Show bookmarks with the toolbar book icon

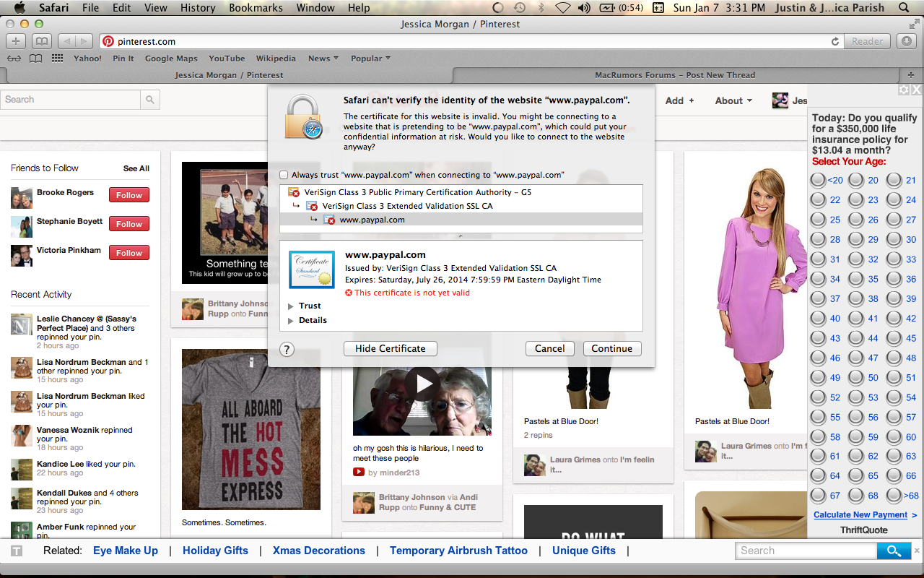pyautogui.click(x=42, y=41)
